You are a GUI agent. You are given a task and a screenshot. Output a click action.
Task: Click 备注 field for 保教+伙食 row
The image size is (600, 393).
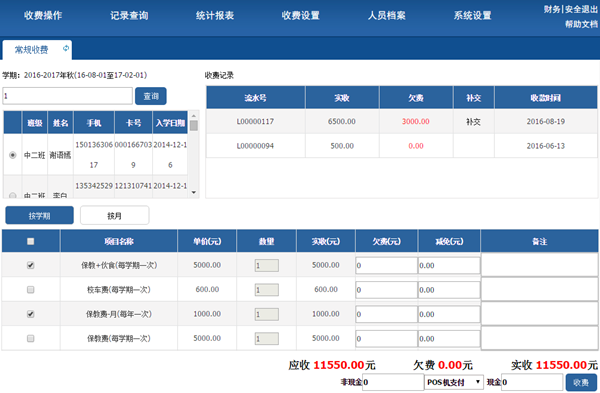(x=540, y=265)
